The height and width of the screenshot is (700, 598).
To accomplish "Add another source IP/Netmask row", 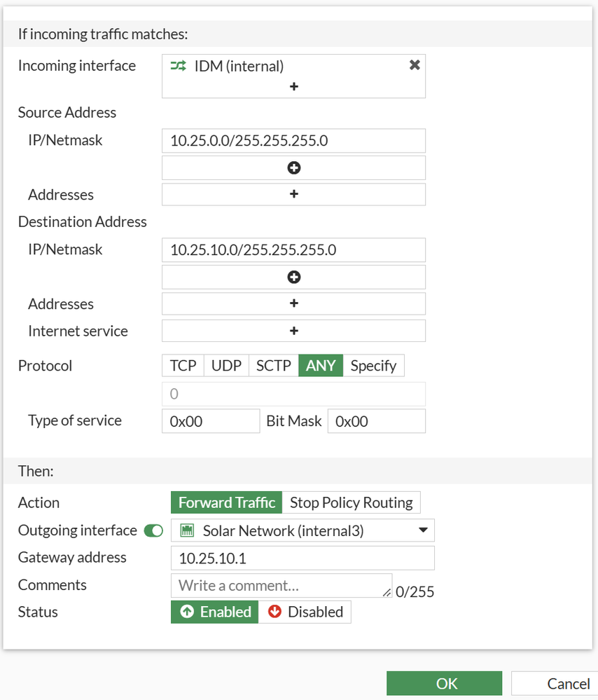I will point(294,168).
